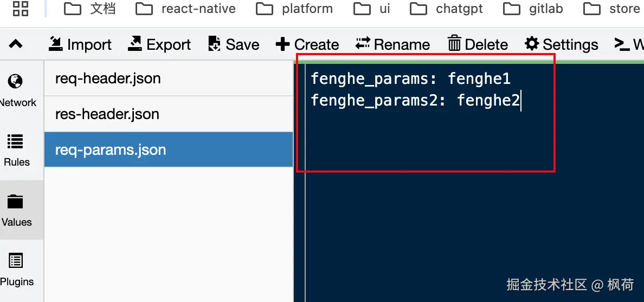Open Settings via the gear icon

point(532,44)
